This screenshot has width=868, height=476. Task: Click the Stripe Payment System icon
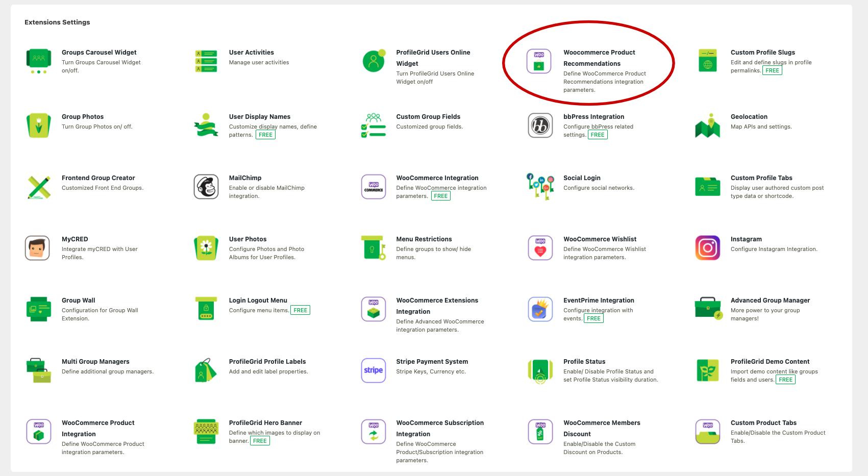pyautogui.click(x=373, y=370)
